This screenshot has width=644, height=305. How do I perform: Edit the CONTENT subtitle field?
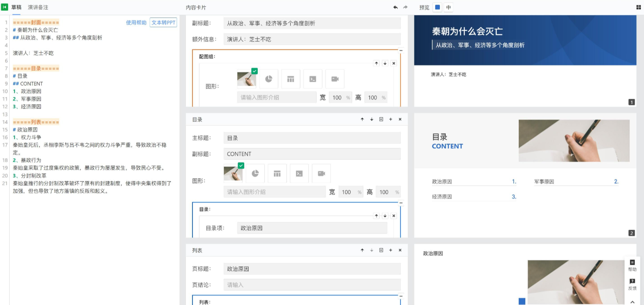312,154
